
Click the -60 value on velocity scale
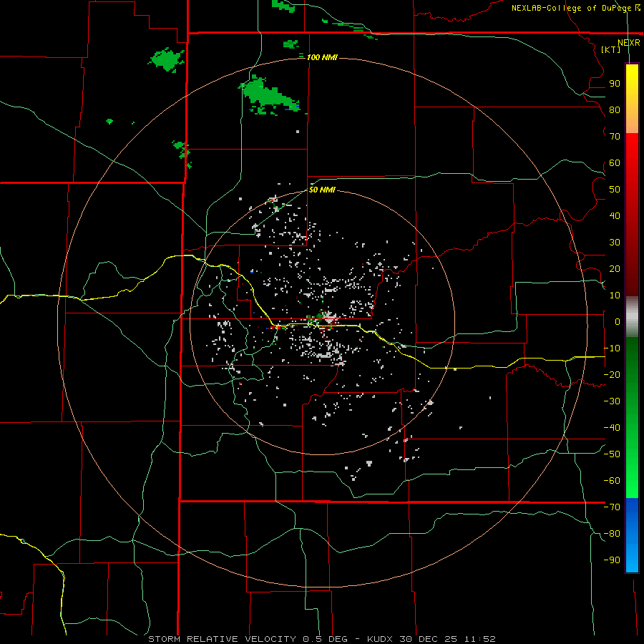612,481
